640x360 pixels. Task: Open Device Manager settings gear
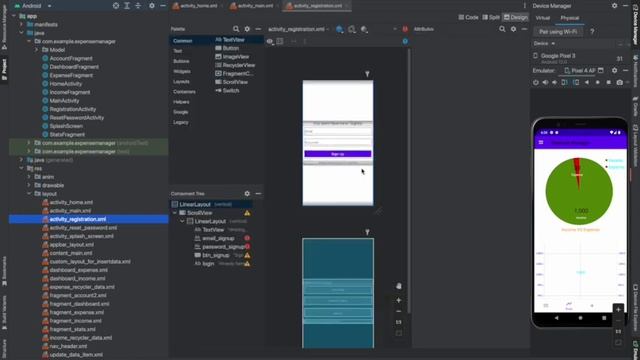click(x=614, y=6)
